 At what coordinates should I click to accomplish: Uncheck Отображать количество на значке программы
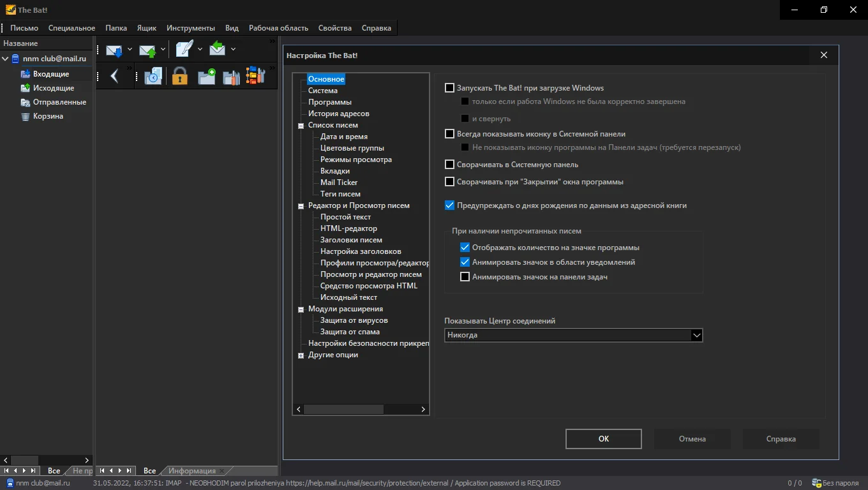(465, 248)
